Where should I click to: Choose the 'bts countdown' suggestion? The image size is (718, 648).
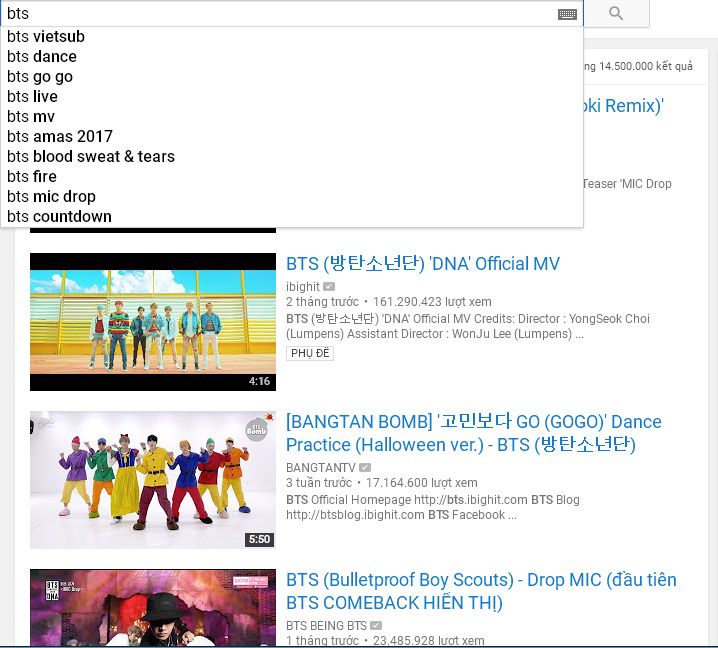[59, 217]
